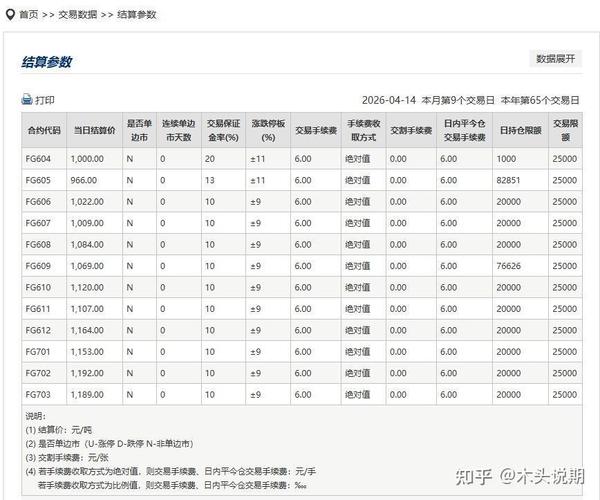The height and width of the screenshot is (500, 600).
Task: Click contract code FG605
Action: click(x=38, y=180)
